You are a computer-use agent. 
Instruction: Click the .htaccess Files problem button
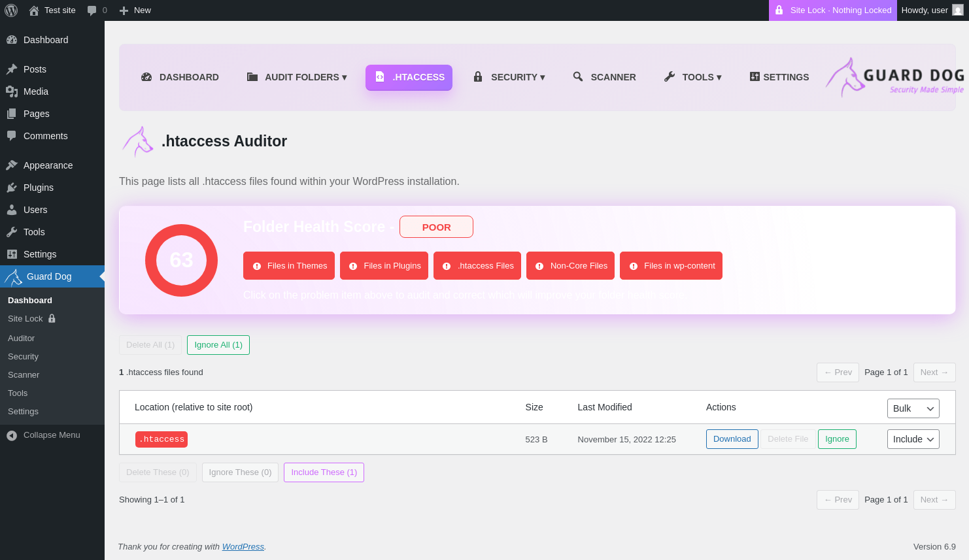[x=477, y=266]
